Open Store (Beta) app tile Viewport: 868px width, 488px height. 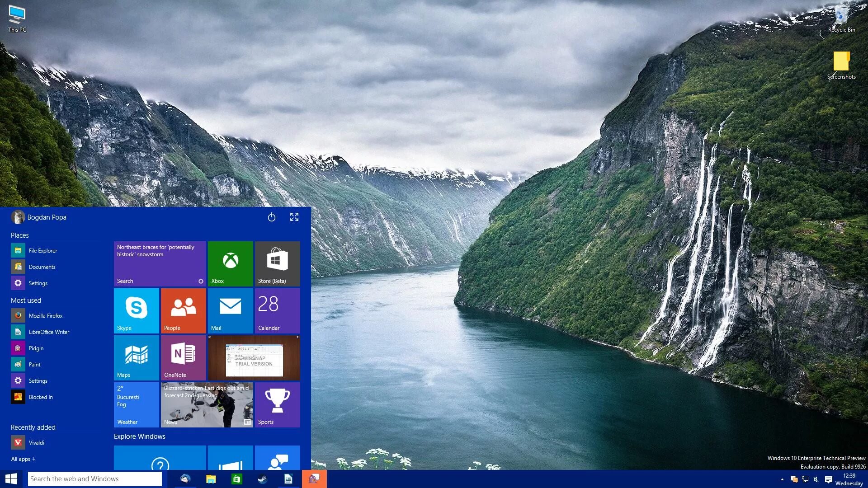tap(277, 263)
